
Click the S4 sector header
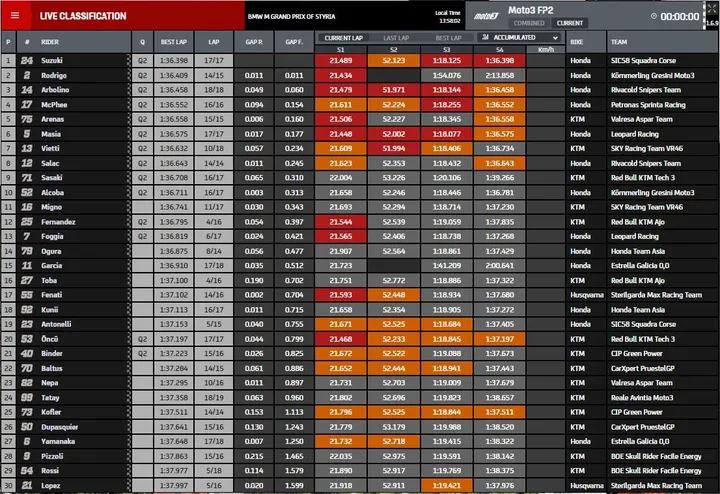(x=500, y=50)
